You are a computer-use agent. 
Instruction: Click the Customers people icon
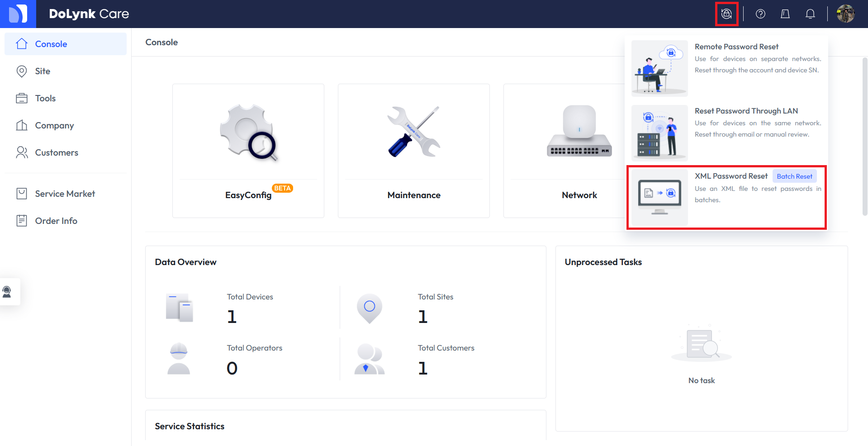point(22,152)
